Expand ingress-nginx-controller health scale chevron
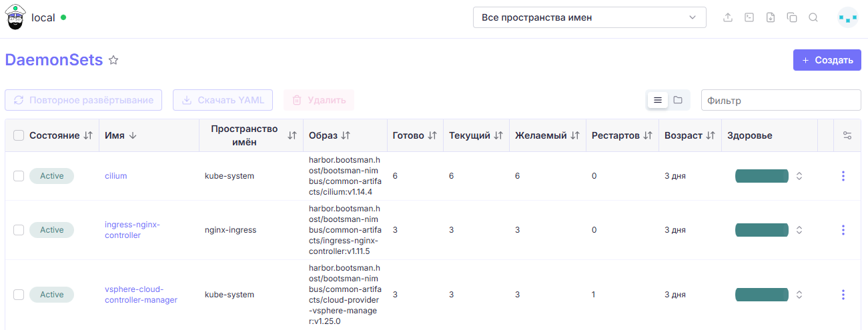868x330 pixels. pos(799,230)
